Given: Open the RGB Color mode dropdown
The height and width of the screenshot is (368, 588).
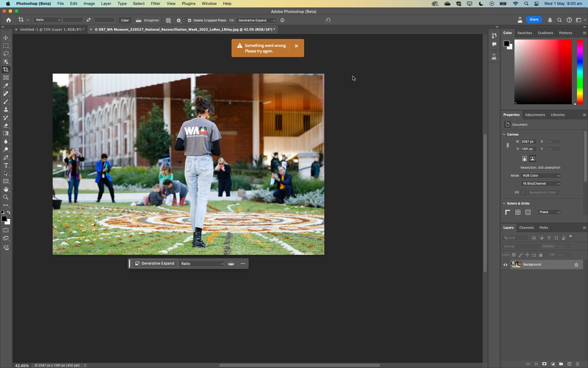Looking at the screenshot, I should 541,176.
